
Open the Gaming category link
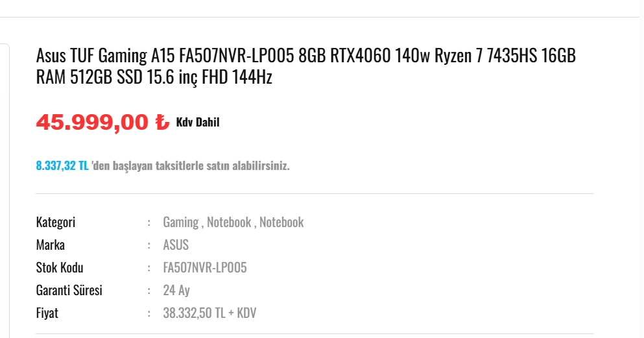tap(181, 222)
